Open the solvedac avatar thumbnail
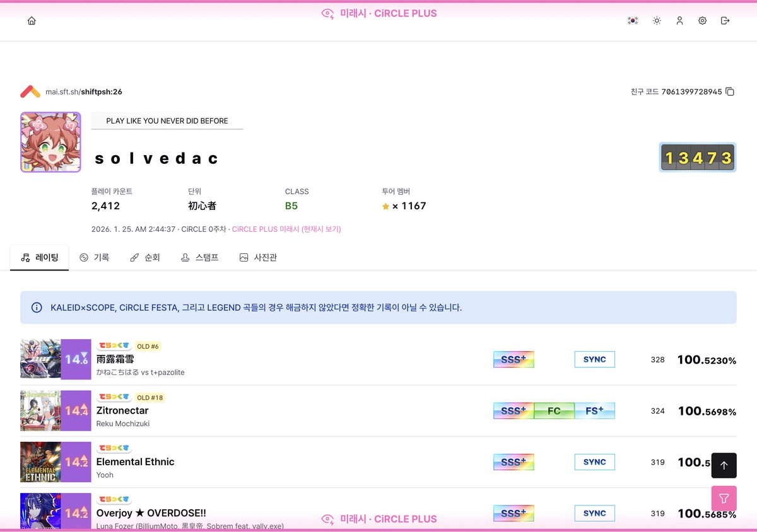This screenshot has height=532, width=757. coord(50,142)
